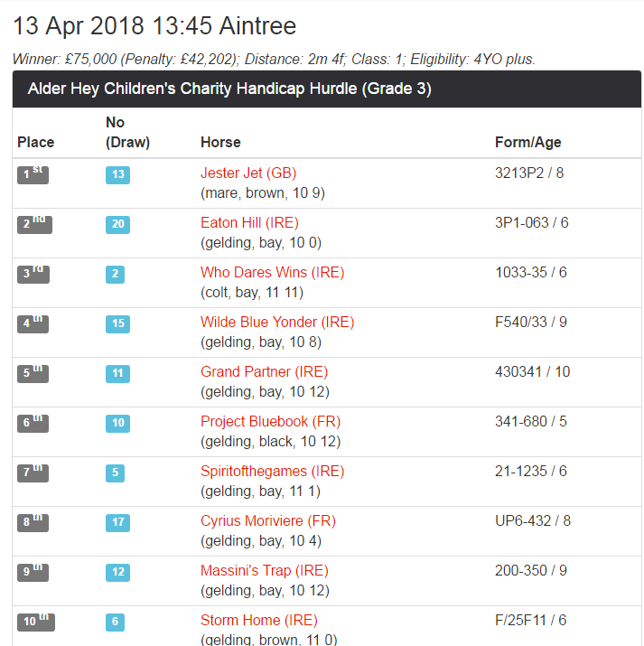
Task: Click the Project Bluebook (FR) link
Action: [270, 422]
